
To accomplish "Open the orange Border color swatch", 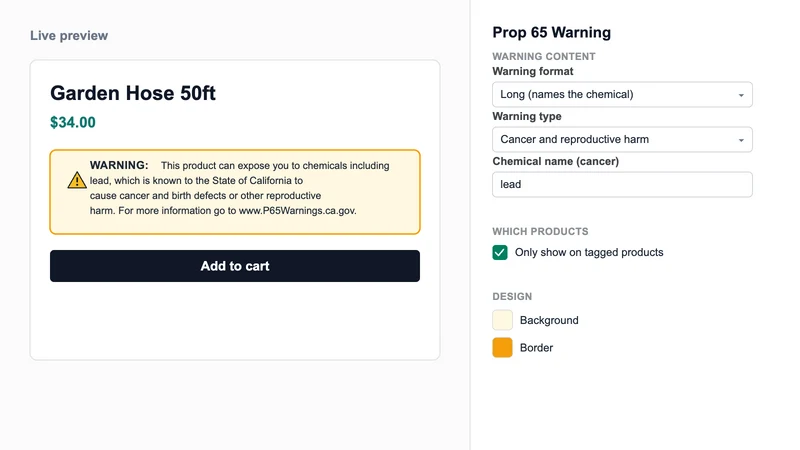I will [x=502, y=347].
